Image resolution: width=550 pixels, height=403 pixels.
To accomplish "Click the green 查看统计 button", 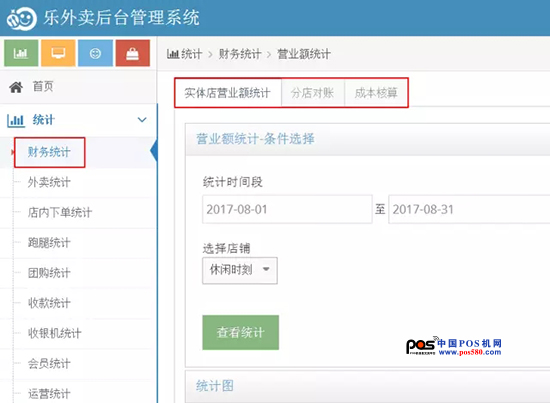I will [x=241, y=332].
